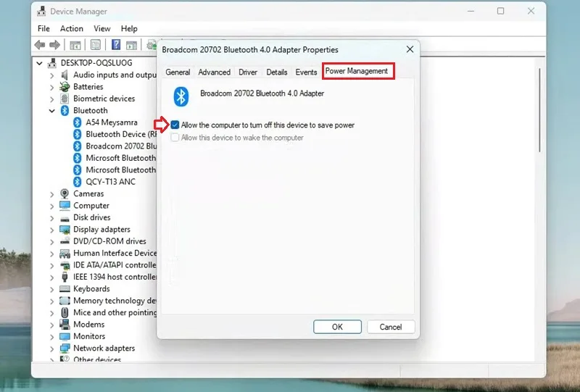Expand the Display adapters node
This screenshot has height=392, width=580.
click(51, 229)
